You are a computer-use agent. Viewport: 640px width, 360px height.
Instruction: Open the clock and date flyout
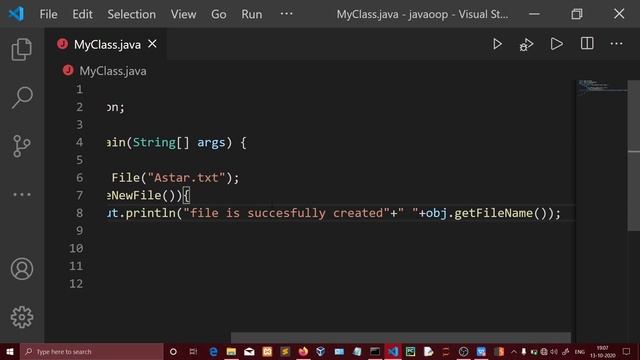pos(602,351)
